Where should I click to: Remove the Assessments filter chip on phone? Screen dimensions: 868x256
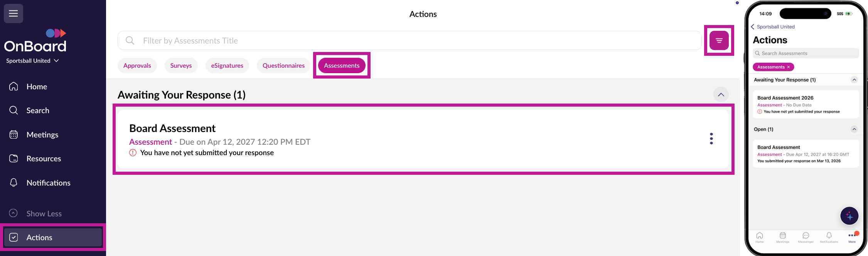(788, 67)
